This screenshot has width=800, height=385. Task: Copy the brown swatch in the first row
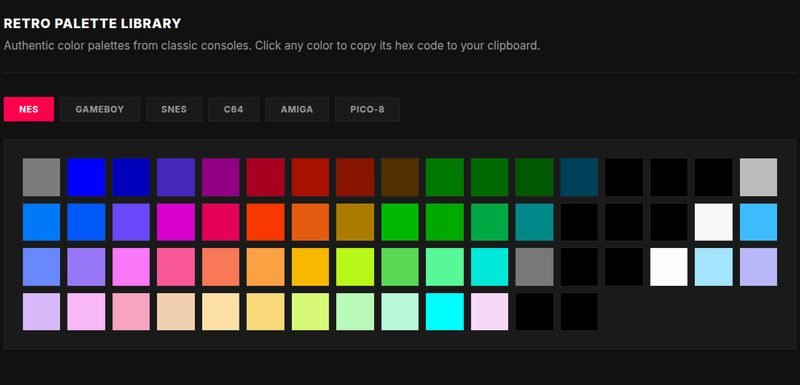(400, 177)
